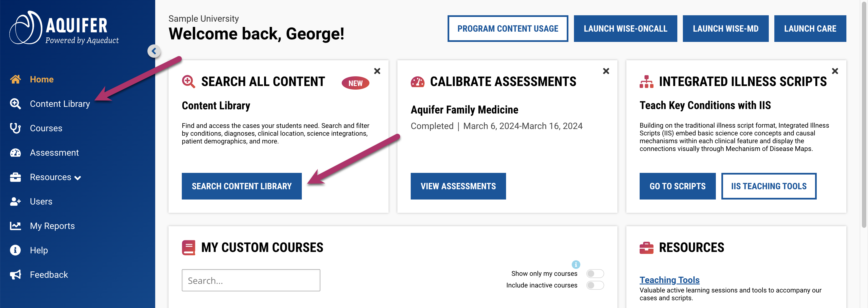Click the Courses stethoscope icon
Image resolution: width=868 pixels, height=308 pixels.
(x=16, y=128)
